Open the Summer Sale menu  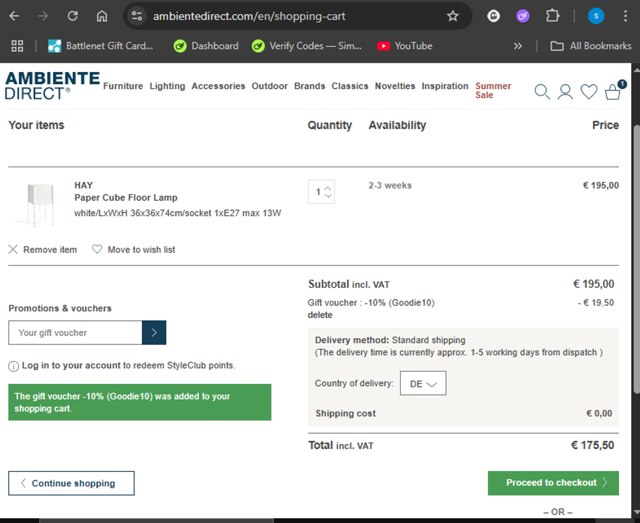493,90
